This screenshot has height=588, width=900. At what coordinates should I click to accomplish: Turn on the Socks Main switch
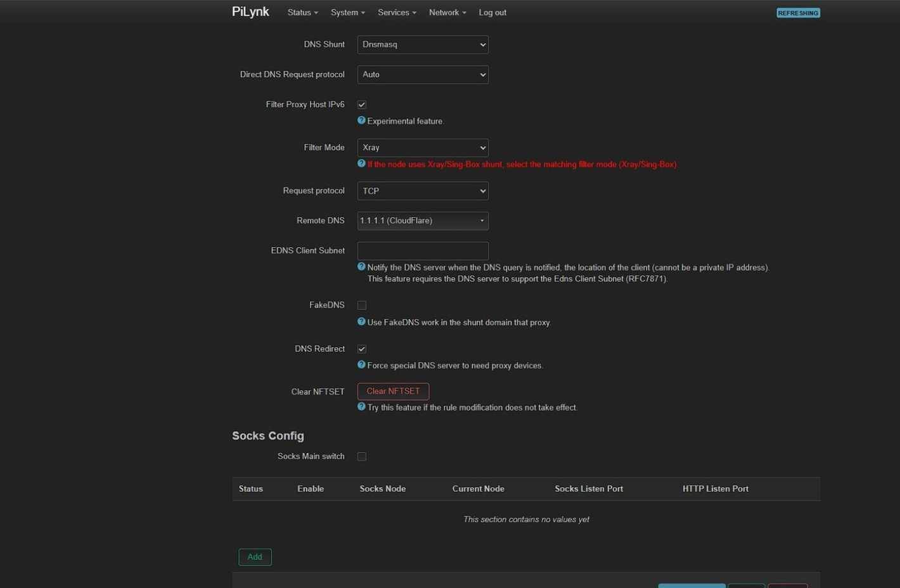362,457
